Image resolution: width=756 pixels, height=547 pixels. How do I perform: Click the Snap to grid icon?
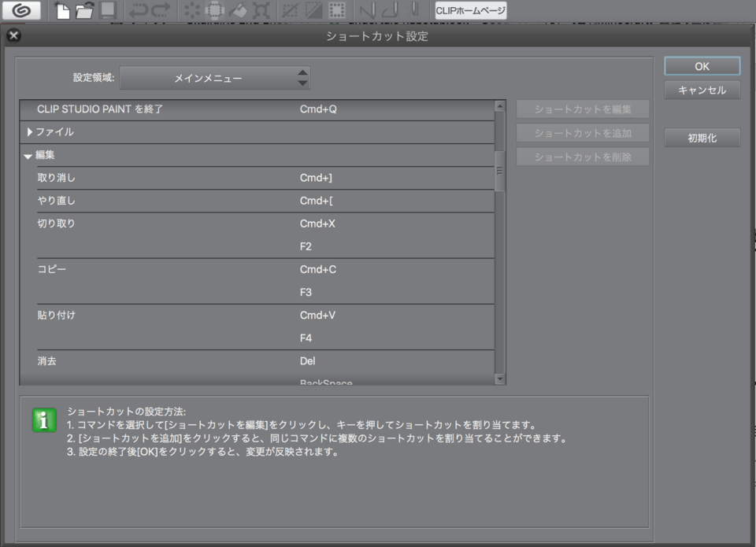[415, 10]
